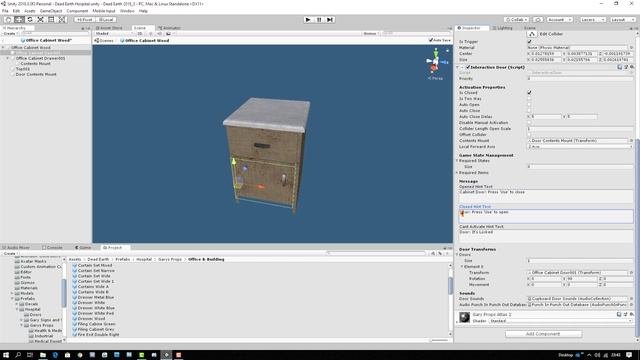Viewport: 640px width, 360px height.
Task: Select the Scale tool in the toolbar
Action: [x=40, y=20]
